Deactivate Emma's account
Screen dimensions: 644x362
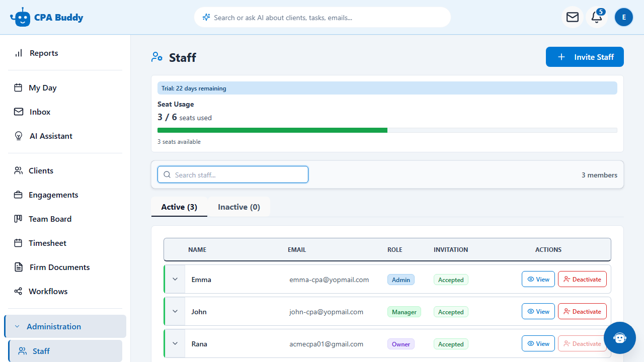[x=582, y=279]
